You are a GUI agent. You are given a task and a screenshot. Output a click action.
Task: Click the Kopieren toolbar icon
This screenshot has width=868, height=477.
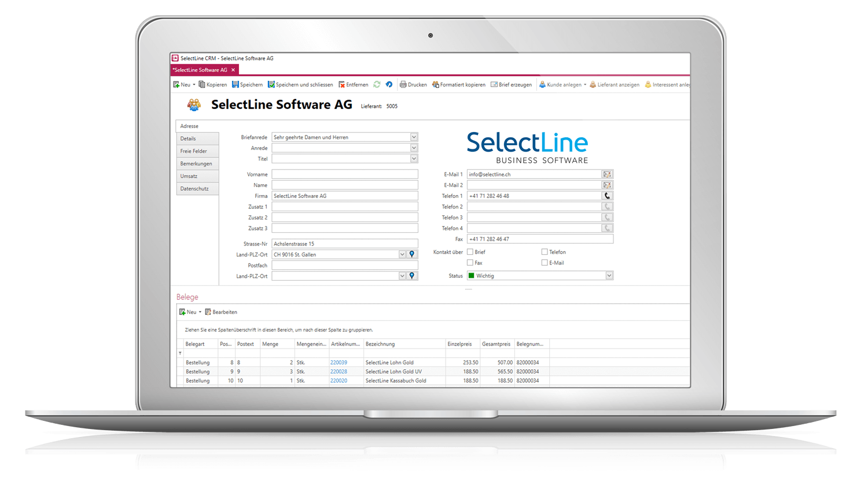(212, 85)
